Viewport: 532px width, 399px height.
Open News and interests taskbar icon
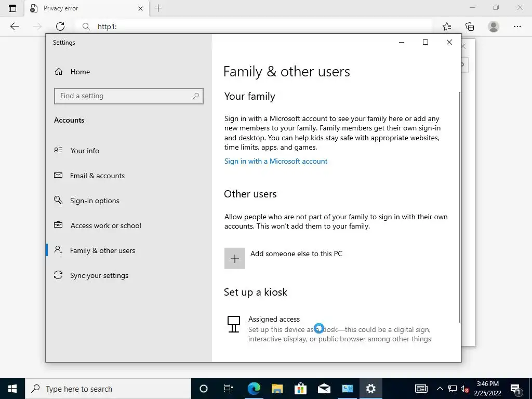click(421, 389)
